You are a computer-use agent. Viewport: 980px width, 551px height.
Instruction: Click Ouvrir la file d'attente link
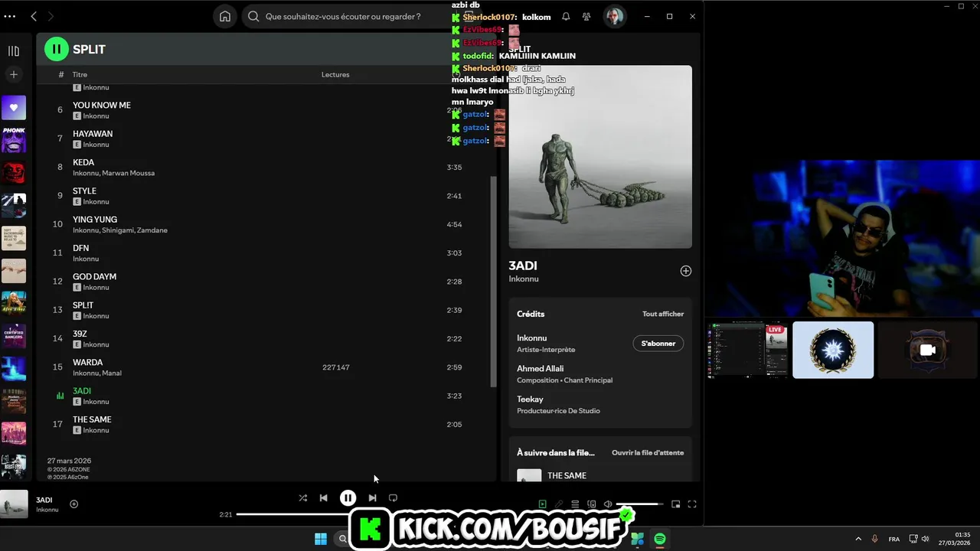pos(648,452)
